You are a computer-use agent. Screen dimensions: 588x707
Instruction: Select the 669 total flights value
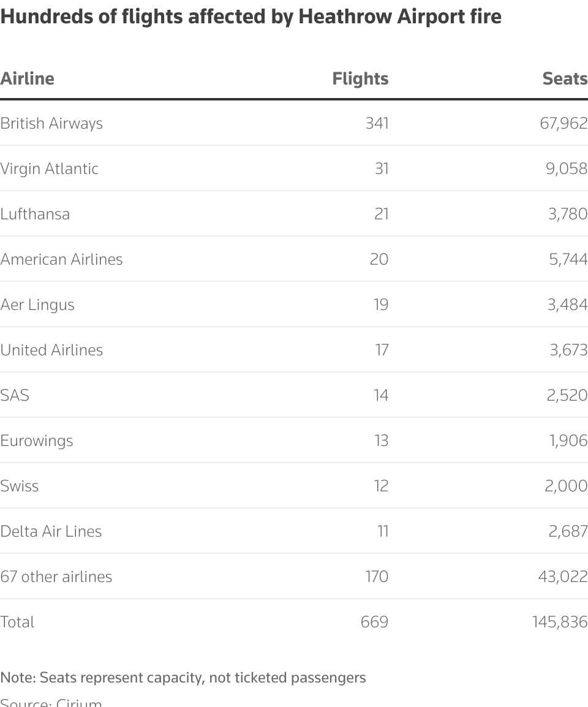click(x=374, y=622)
